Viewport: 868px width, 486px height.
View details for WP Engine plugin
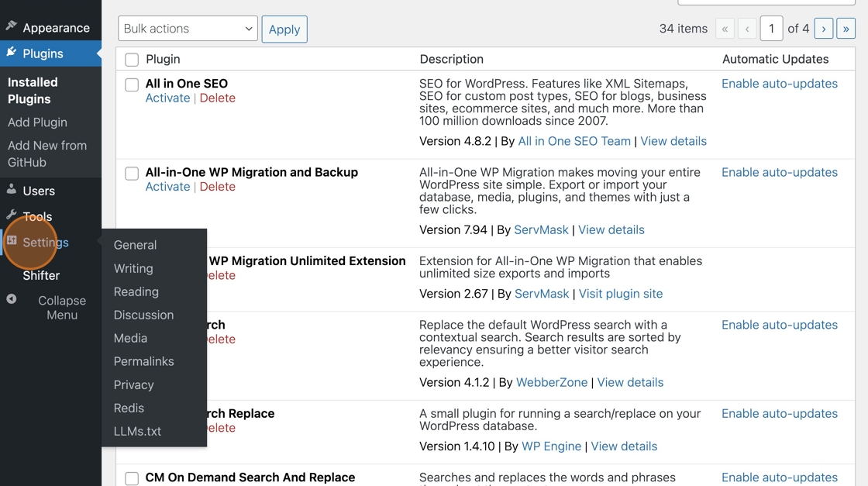pyautogui.click(x=624, y=446)
